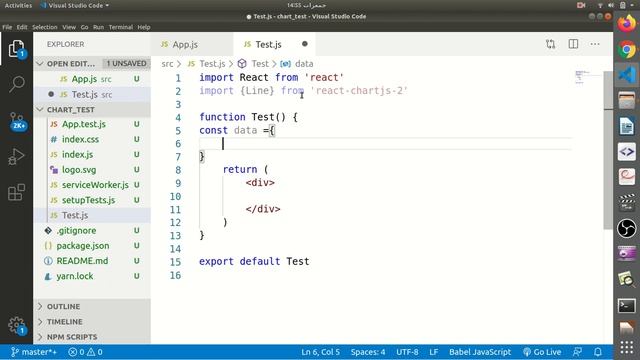Open the Search view in activity bar

[16, 84]
